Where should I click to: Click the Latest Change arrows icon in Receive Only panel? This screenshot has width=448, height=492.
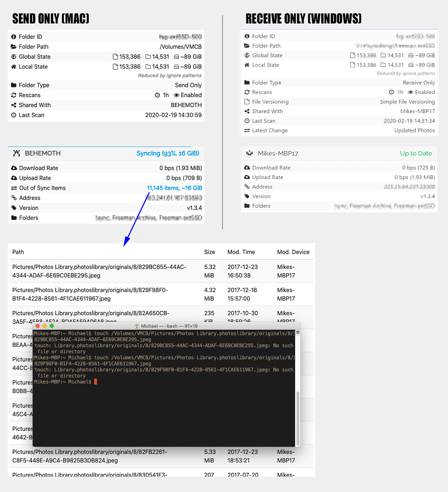247,131
